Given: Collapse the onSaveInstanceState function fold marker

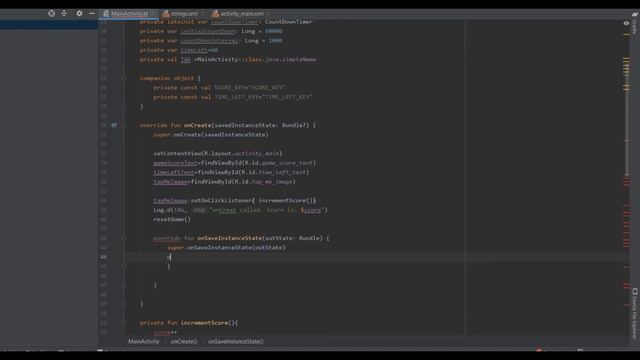Looking at the screenshot, I should 124,238.
